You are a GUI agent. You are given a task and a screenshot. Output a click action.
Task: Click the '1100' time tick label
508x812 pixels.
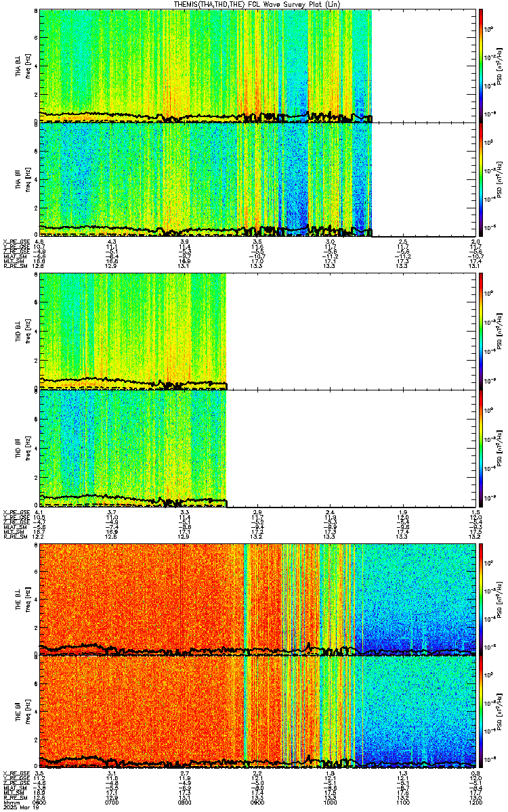(403, 803)
